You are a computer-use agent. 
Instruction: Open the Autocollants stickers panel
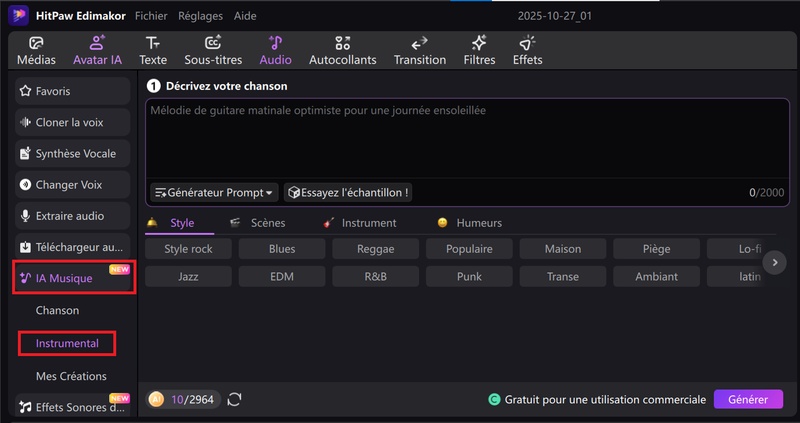tap(342, 50)
